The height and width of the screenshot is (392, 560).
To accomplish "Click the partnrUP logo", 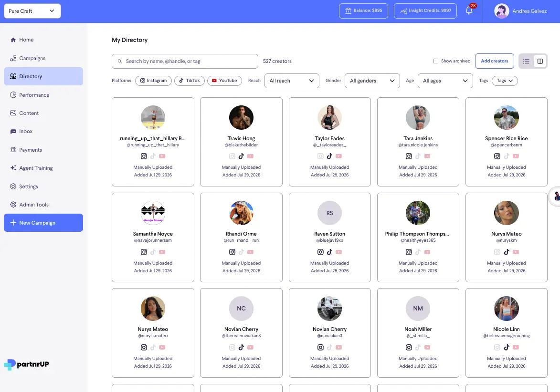I will point(26,364).
